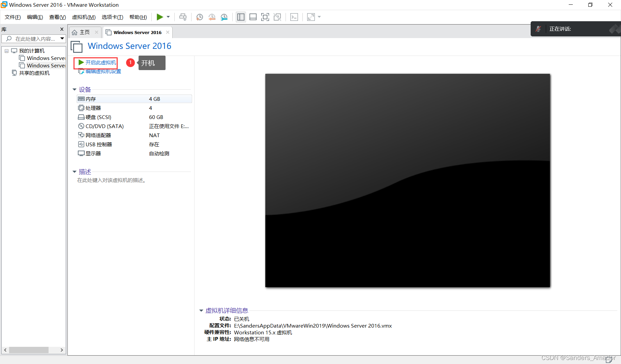The height and width of the screenshot is (364, 621).
Task: Click the green power-on toolbar button
Action: tap(160, 17)
